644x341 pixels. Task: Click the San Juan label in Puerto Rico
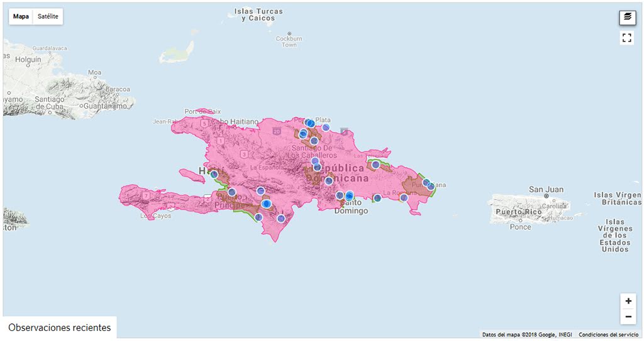pos(547,190)
